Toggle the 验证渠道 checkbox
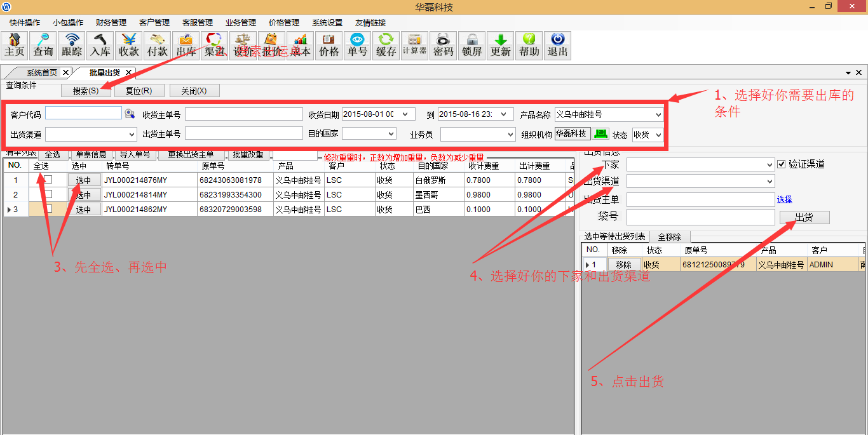This screenshot has width=868, height=435. point(782,164)
